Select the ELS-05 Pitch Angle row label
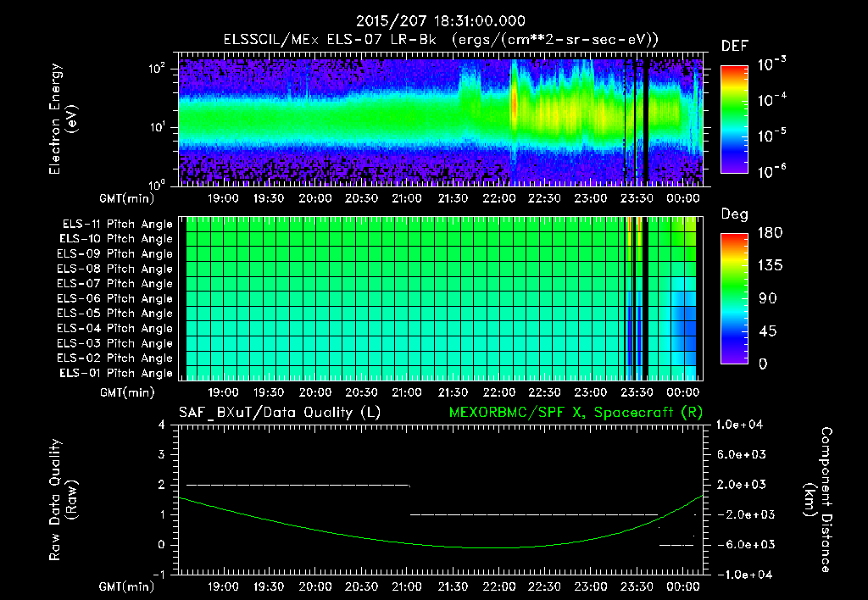This screenshot has width=868, height=600. (114, 314)
